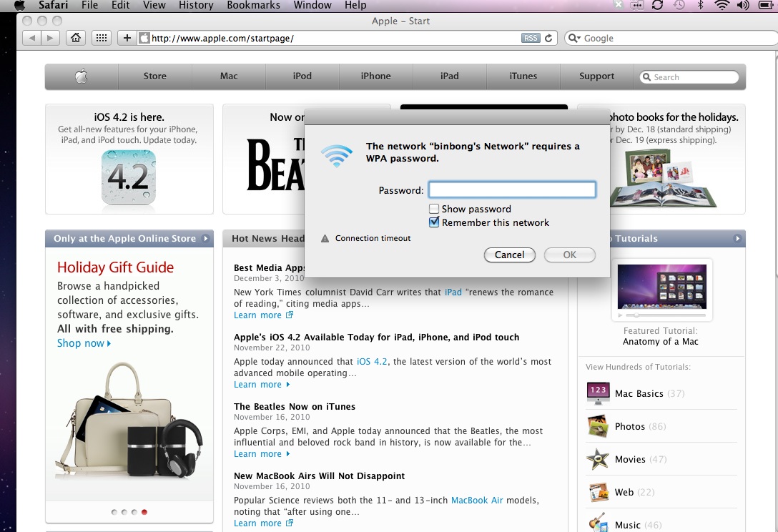Open the Safari menu

(x=53, y=6)
